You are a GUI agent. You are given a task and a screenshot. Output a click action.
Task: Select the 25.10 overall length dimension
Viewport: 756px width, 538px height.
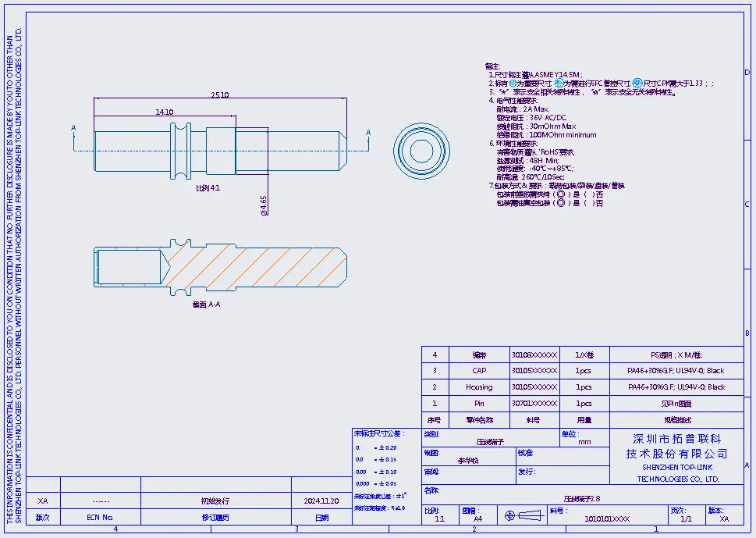[219, 94]
